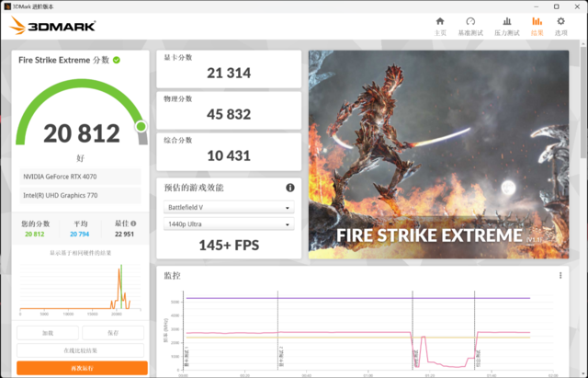This screenshot has width=588, height=378.
Task: Click the second dashed marker in monitoring chart
Action: 413,330
